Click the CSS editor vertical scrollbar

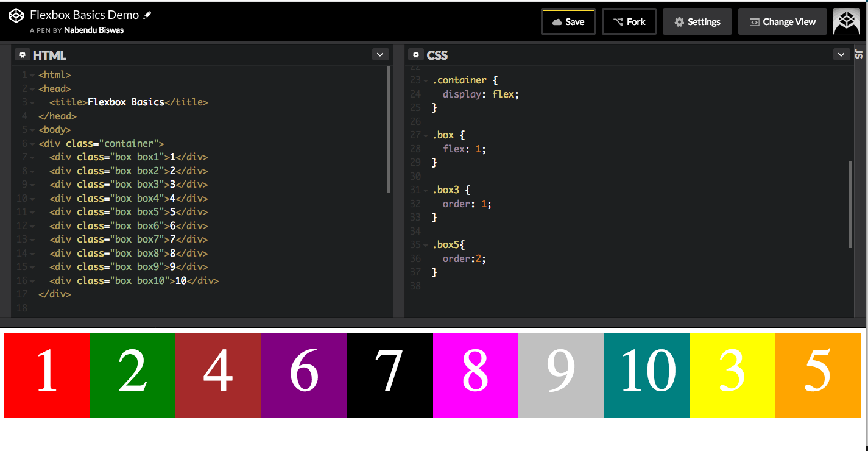(x=850, y=204)
